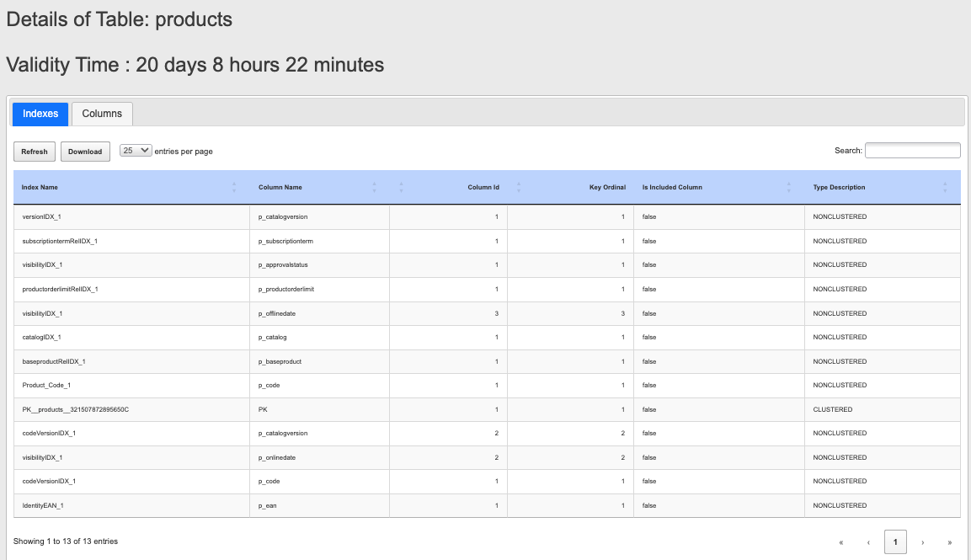Click sort arrows of the unnamed column
The width and height of the screenshot is (971, 560).
(x=401, y=187)
